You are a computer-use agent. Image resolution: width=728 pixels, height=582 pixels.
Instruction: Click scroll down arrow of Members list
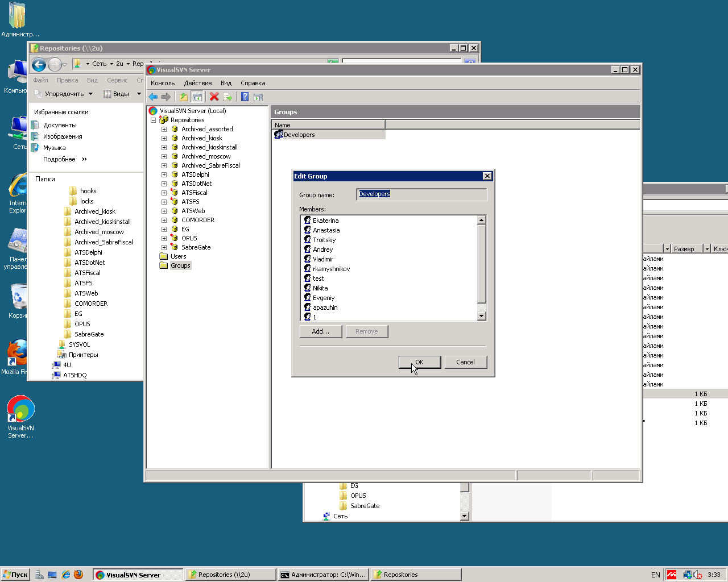coord(482,316)
